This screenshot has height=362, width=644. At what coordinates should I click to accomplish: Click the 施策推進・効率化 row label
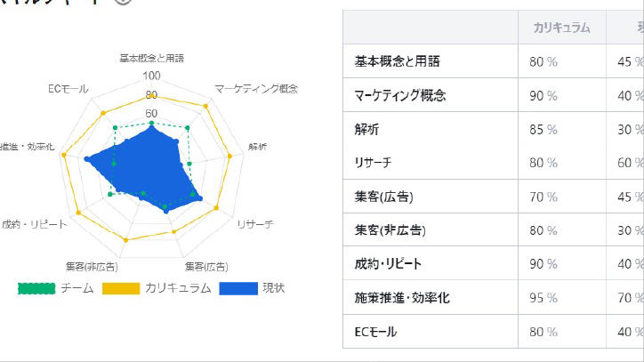click(402, 298)
